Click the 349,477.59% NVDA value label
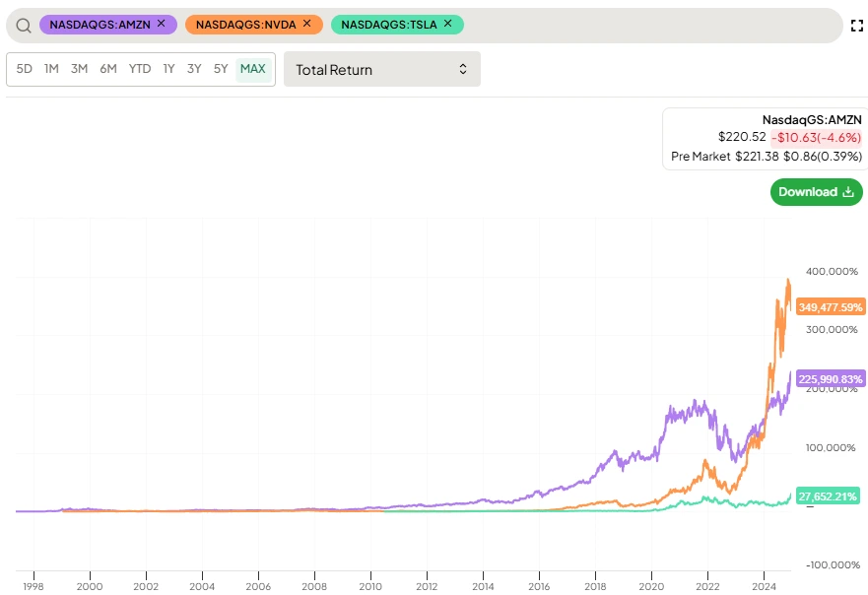This screenshot has width=868, height=595. click(x=831, y=306)
